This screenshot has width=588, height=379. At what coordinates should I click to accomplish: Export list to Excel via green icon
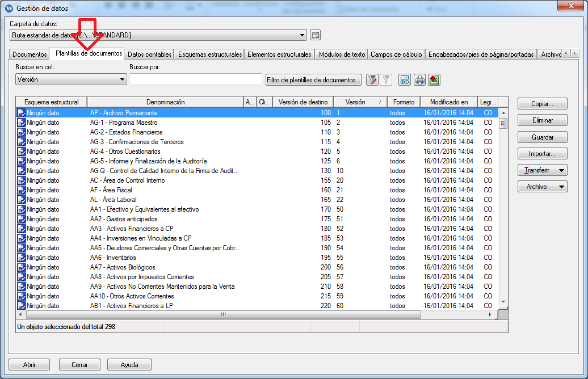pos(434,80)
